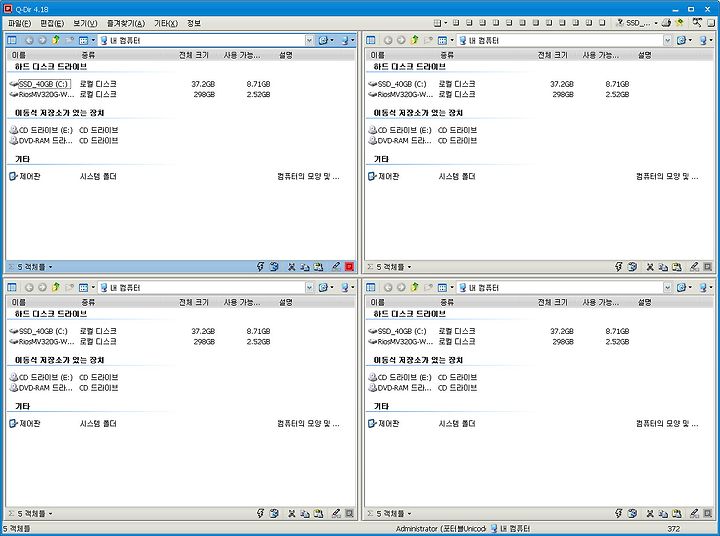The width and height of the screenshot is (720, 536).
Task: Expand address bar dropdown in top-right pane
Action: point(668,40)
